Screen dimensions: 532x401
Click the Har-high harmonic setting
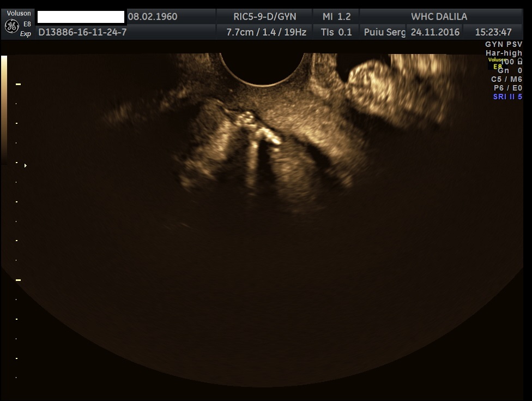click(x=504, y=53)
